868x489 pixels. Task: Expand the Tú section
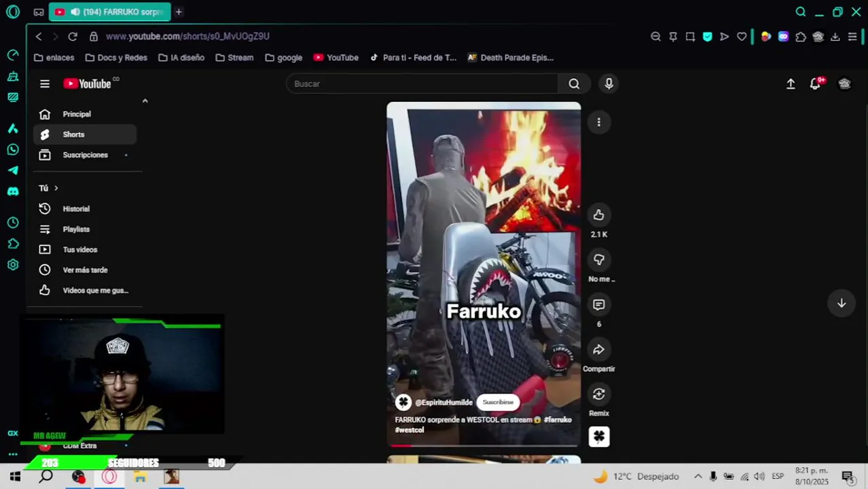click(49, 188)
